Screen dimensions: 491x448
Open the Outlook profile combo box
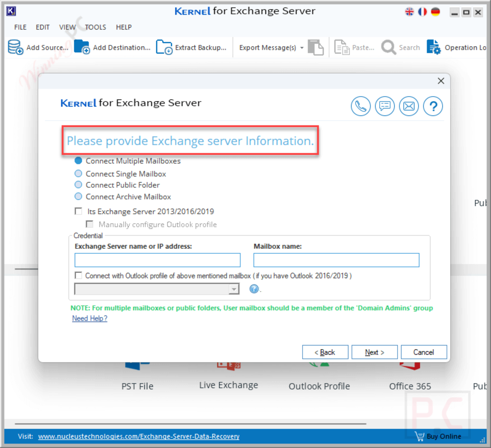(x=157, y=289)
